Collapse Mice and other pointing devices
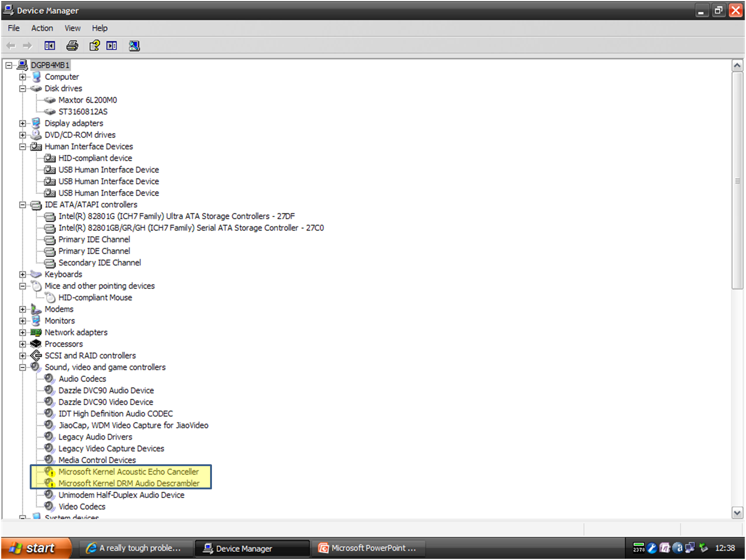746x560 pixels. (22, 286)
